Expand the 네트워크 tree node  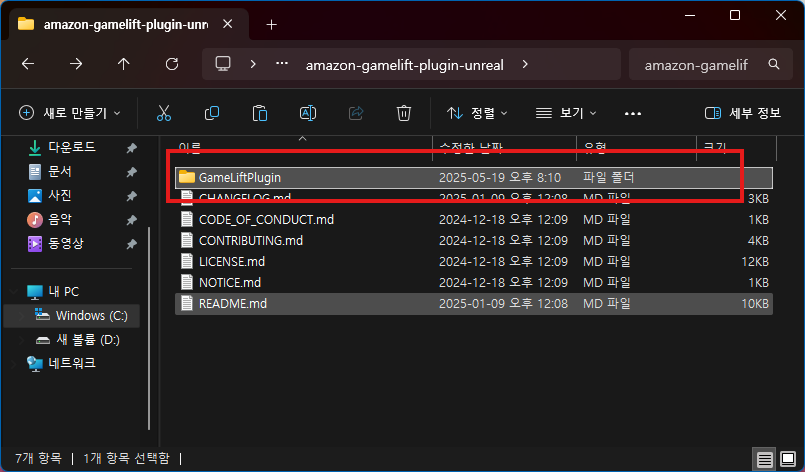click(x=14, y=364)
